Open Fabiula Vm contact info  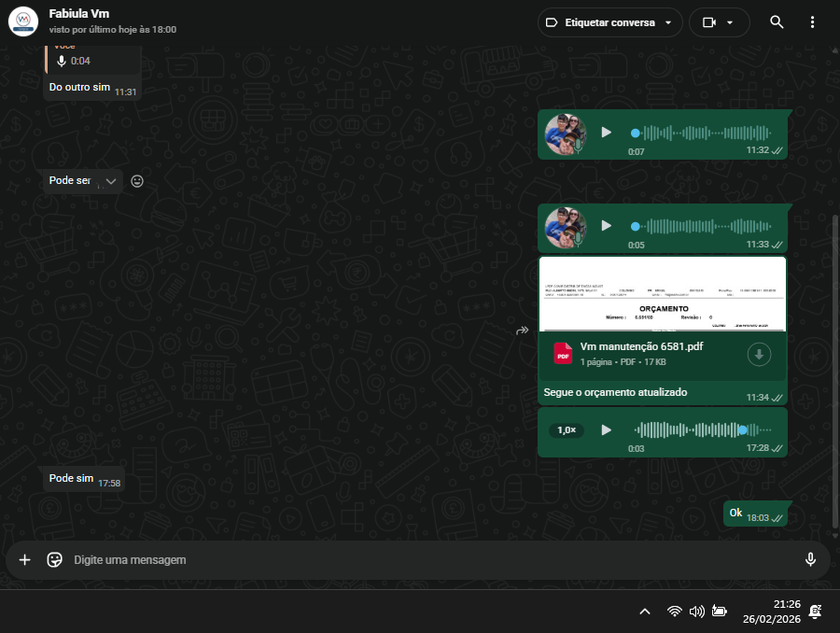tap(79, 14)
